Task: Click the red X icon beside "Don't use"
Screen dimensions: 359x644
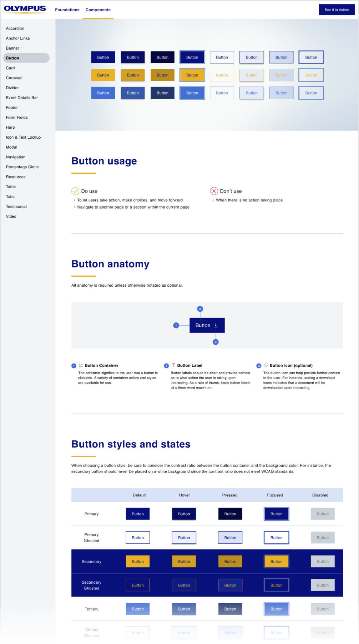Action: coord(214,191)
